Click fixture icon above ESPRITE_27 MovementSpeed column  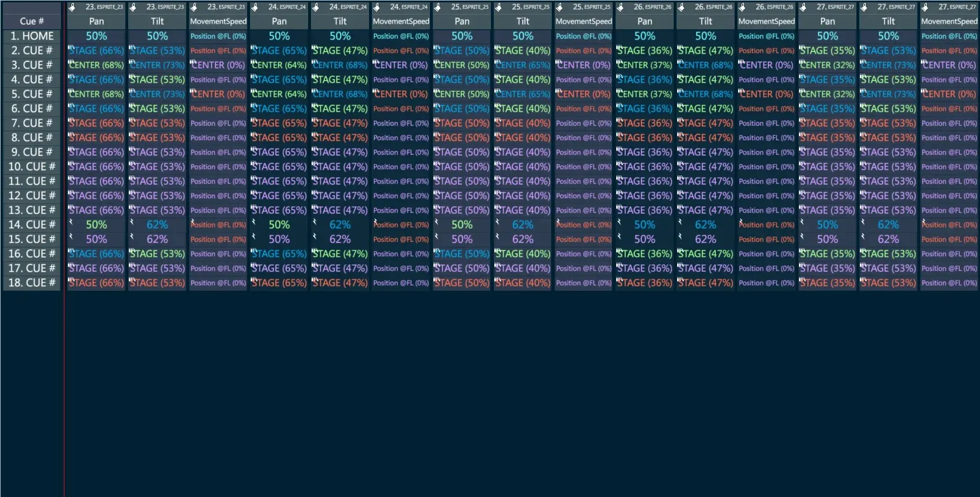[x=925, y=8]
